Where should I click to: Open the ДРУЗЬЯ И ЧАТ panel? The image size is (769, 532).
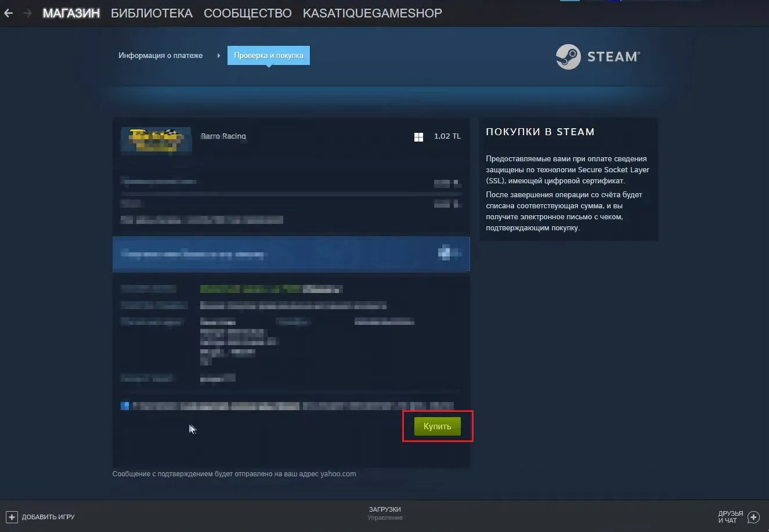pos(731,517)
